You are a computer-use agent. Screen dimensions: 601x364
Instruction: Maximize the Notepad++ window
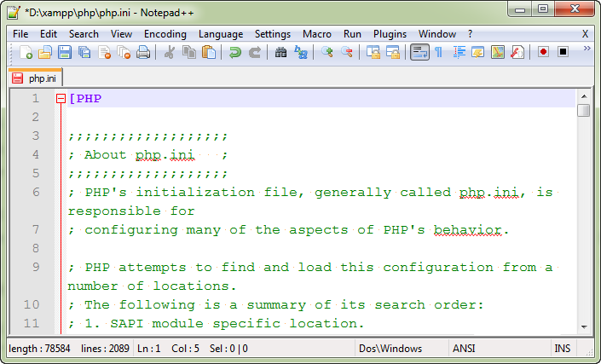pyautogui.click(x=543, y=9)
